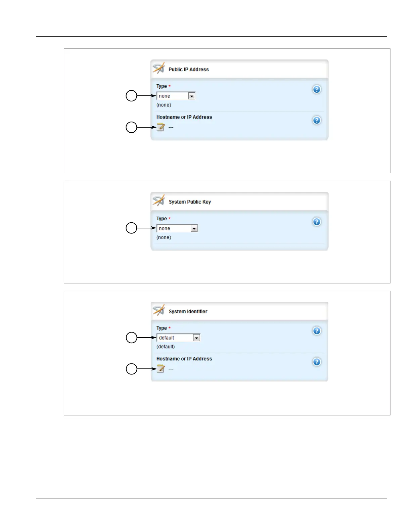Click the System Identifier panel header icon
411x532 pixels.
pyautogui.click(x=159, y=310)
